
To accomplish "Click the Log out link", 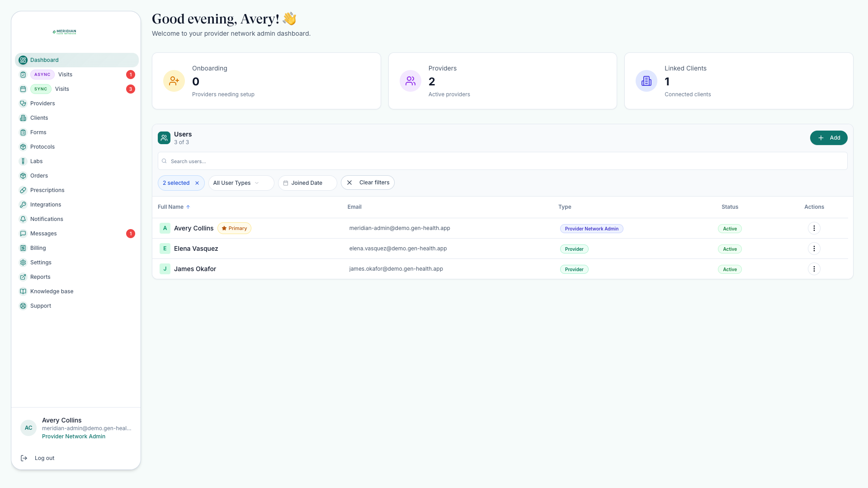I will point(44,458).
